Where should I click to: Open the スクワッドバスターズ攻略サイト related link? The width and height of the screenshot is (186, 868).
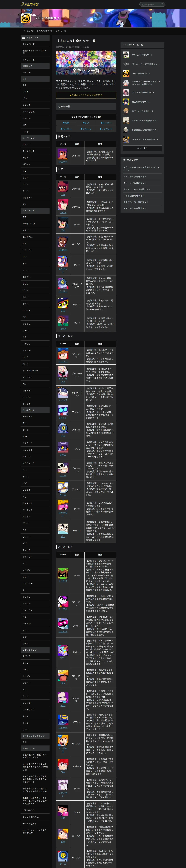coord(142,169)
